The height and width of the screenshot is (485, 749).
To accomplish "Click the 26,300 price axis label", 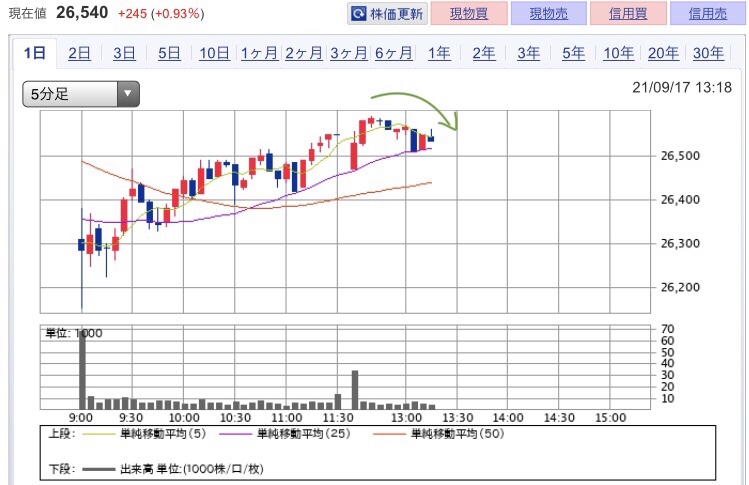I will pos(680,243).
